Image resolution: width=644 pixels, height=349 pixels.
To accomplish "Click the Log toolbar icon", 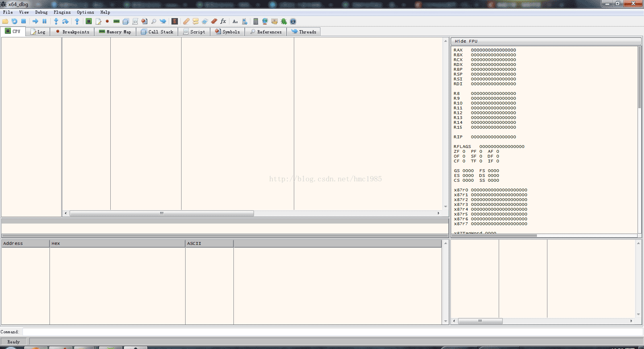I will point(98,21).
